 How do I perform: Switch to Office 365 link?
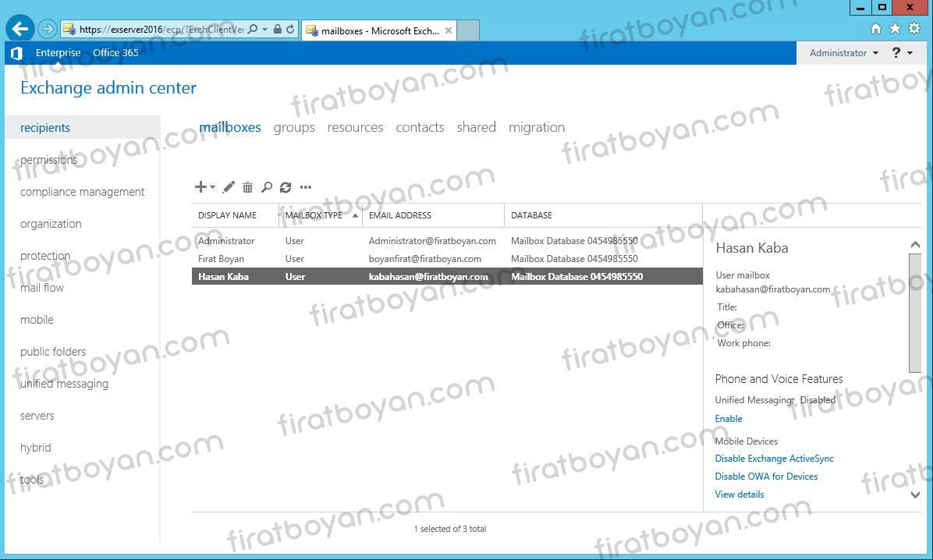click(115, 52)
